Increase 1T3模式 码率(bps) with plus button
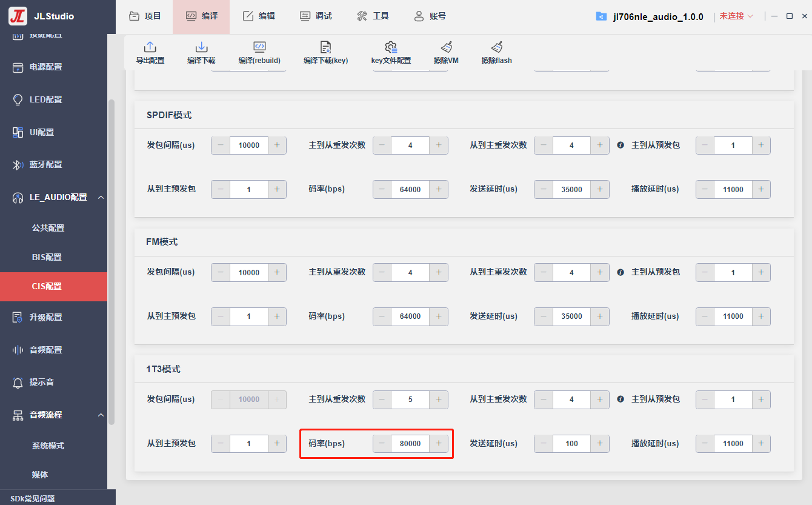Viewport: 812px width, 505px height. (x=438, y=443)
